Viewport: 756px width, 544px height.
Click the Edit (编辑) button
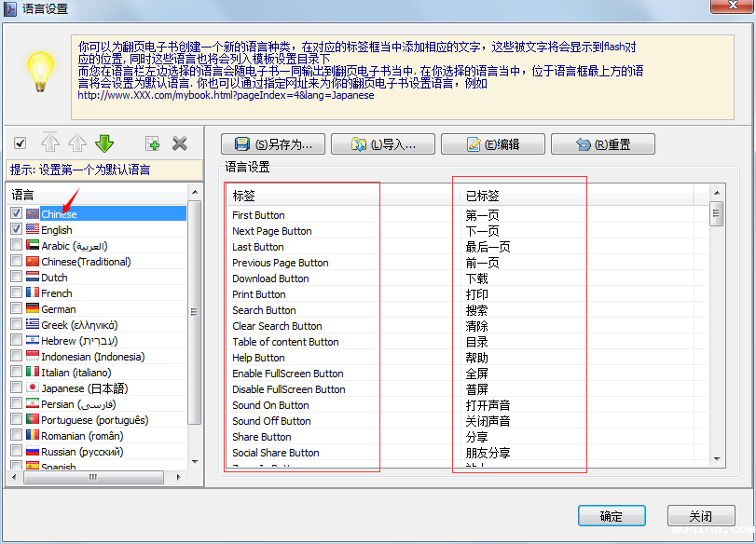coord(492,144)
